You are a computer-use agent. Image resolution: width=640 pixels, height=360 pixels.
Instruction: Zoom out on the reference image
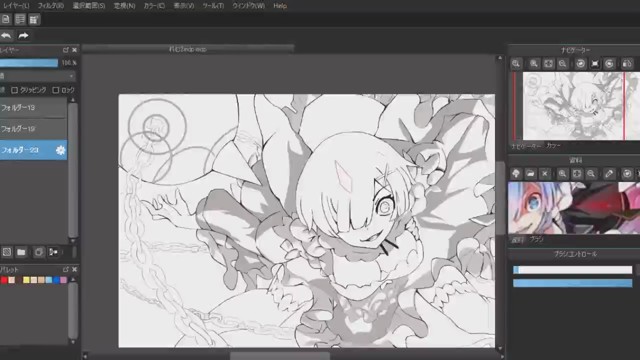591,174
